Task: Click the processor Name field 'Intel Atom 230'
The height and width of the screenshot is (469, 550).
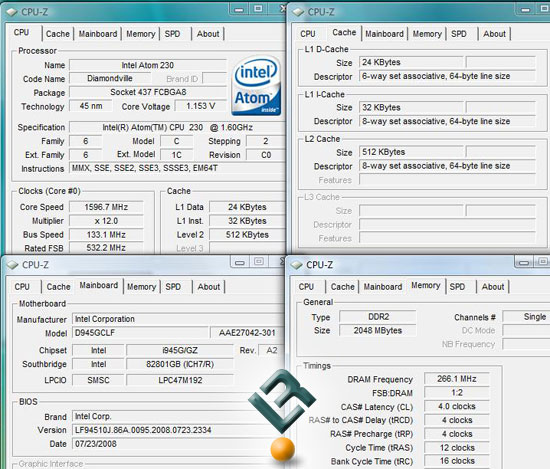Action: (148, 65)
